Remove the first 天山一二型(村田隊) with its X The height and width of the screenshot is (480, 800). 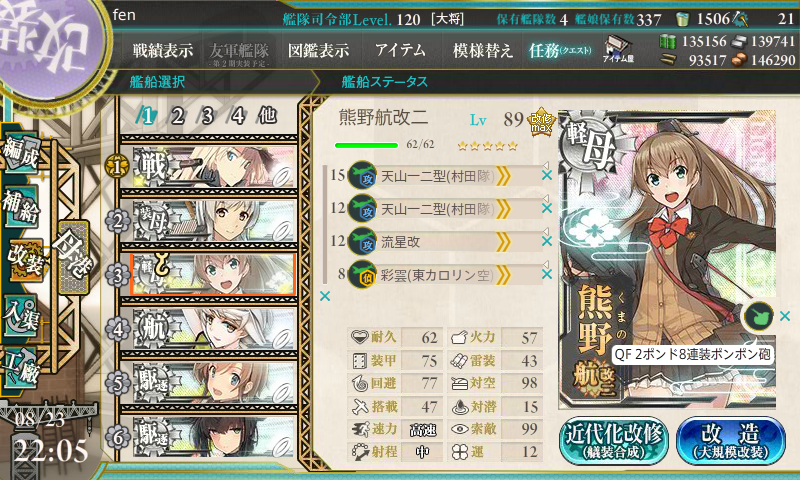tap(547, 175)
